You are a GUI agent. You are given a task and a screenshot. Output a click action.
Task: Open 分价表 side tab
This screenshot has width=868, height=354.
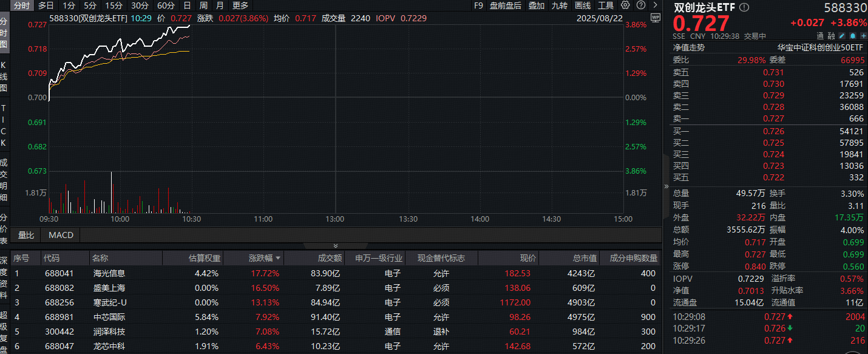click(x=4, y=229)
